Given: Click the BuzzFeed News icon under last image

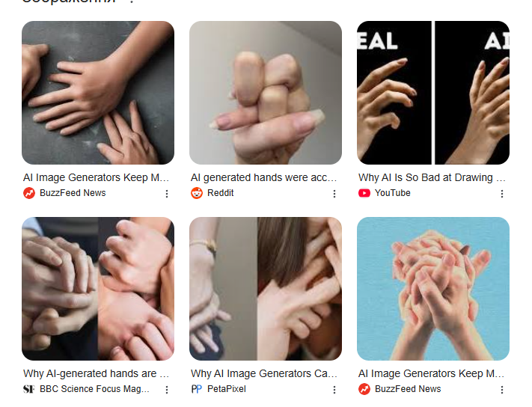Looking at the screenshot, I should 364,389.
